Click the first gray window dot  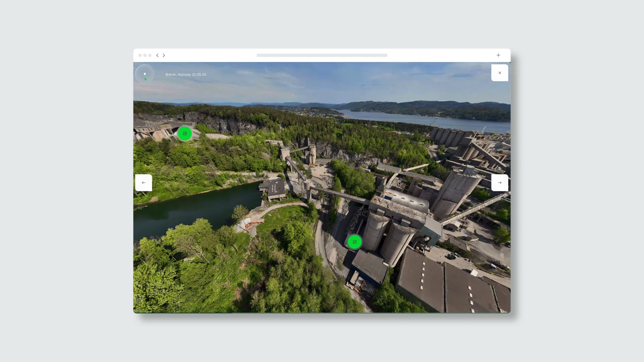pyautogui.click(x=140, y=55)
